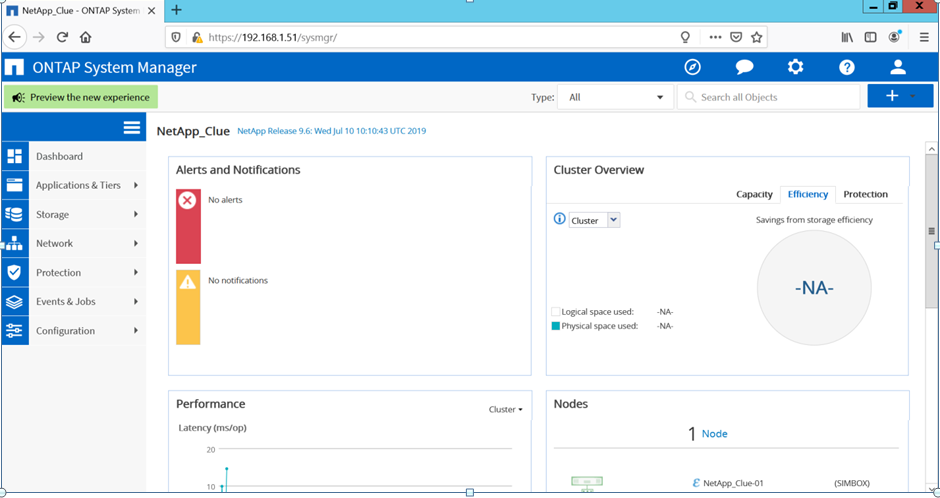The image size is (940, 498).
Task: Click the Physical space used legend swatch
Action: [x=556, y=326]
